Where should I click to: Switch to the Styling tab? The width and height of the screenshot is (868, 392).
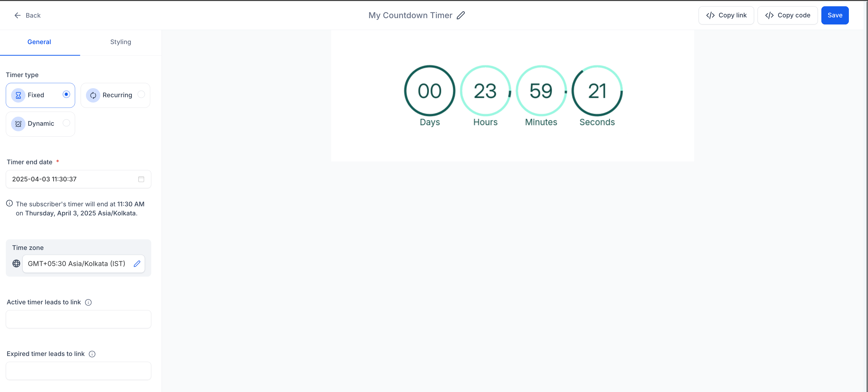click(121, 42)
